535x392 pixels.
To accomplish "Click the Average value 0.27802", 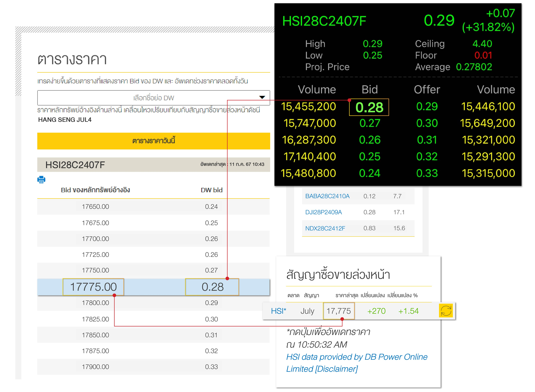I will [474, 67].
